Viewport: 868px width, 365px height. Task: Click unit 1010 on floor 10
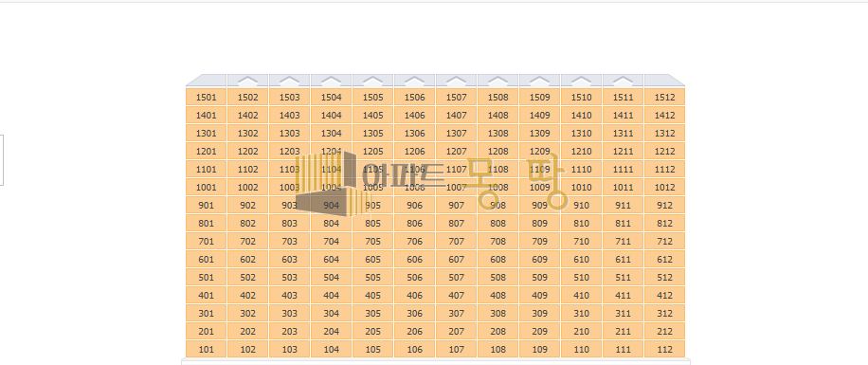tap(581, 187)
